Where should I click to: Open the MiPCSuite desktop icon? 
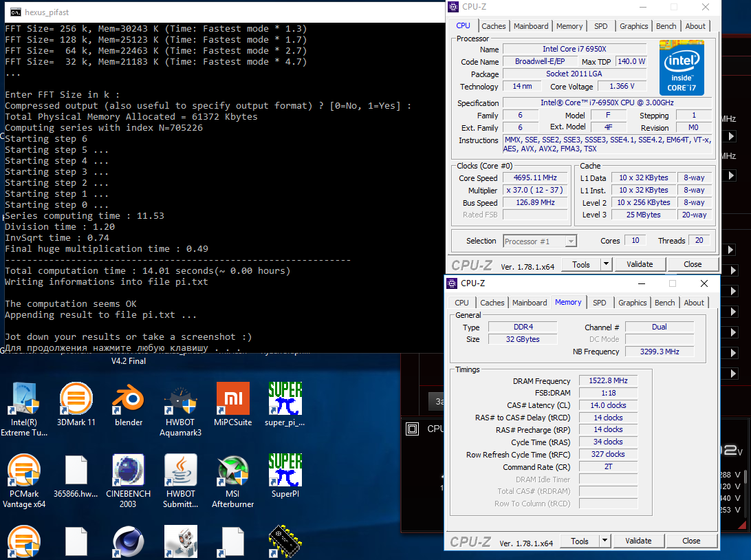point(232,404)
